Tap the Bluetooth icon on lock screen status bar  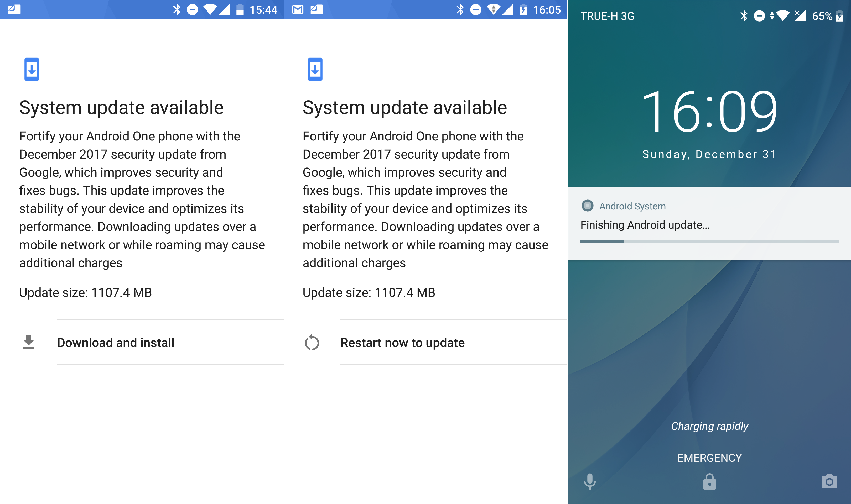pos(744,16)
